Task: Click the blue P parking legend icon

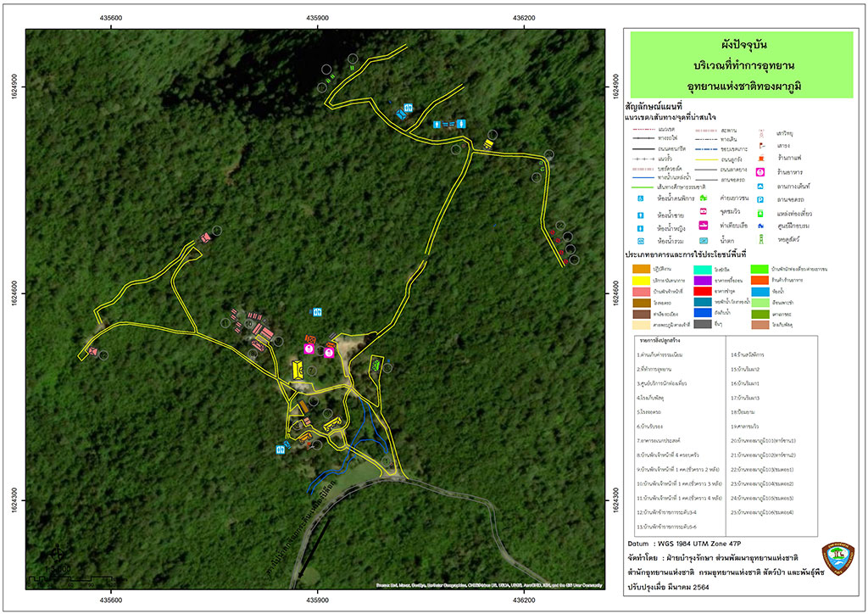Action: [x=760, y=200]
